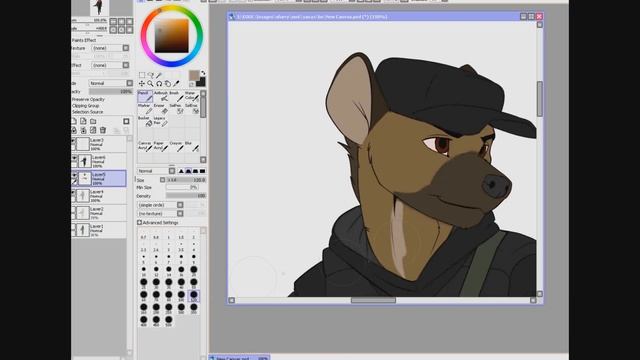The width and height of the screenshot is (640, 360).
Task: Select the Bucket fill tool
Action: click(145, 122)
